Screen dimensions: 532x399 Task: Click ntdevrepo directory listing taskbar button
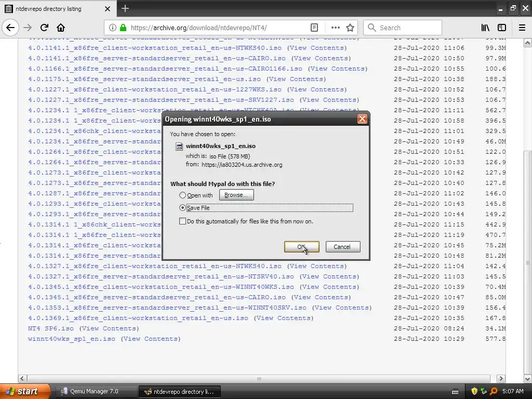coord(180,391)
